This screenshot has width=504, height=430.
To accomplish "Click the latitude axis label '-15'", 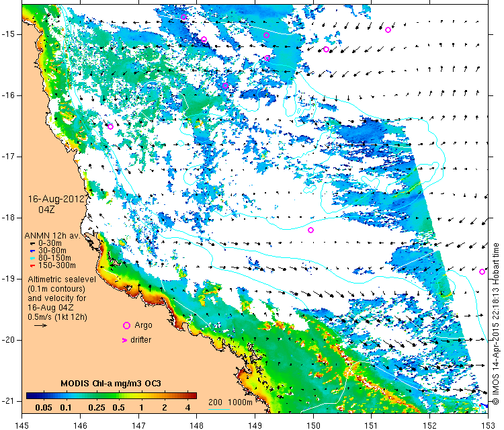I will 7,34.
